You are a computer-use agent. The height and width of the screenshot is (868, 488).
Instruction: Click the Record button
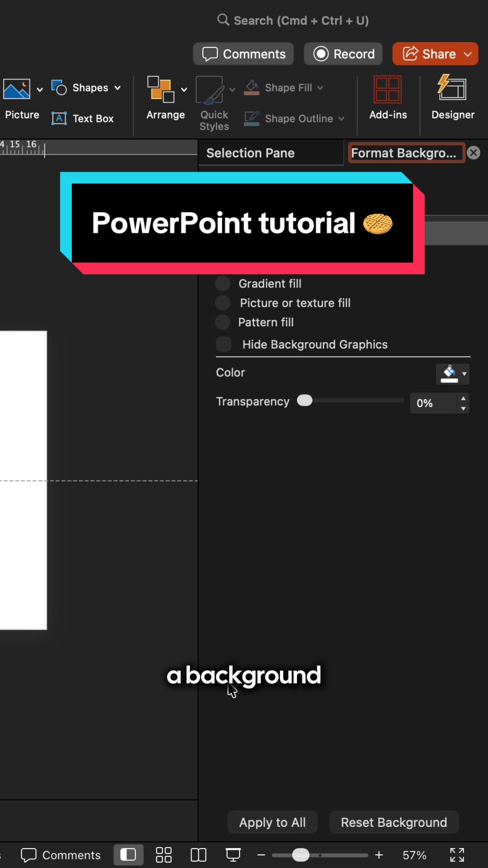[x=343, y=54]
